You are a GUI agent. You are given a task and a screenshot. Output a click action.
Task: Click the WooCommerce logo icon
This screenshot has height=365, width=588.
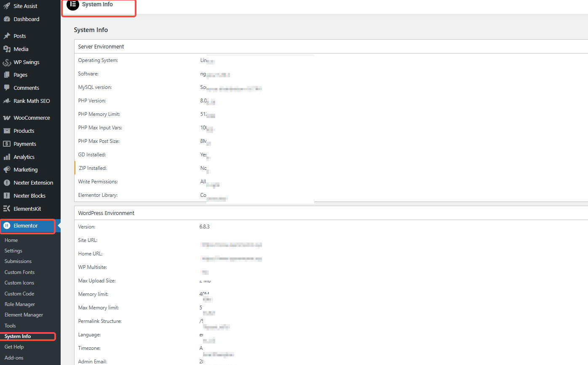(7, 118)
